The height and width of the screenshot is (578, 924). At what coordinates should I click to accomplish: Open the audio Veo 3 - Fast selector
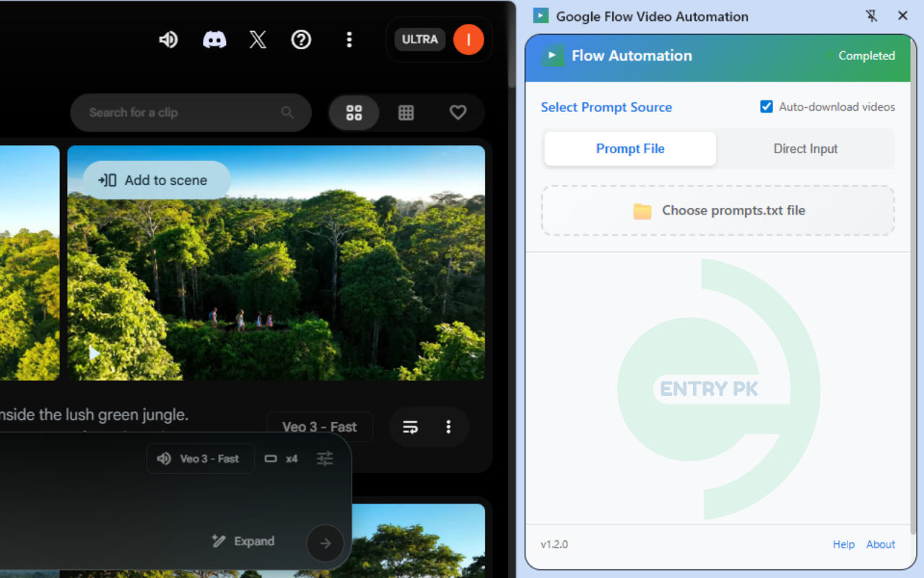(x=200, y=458)
